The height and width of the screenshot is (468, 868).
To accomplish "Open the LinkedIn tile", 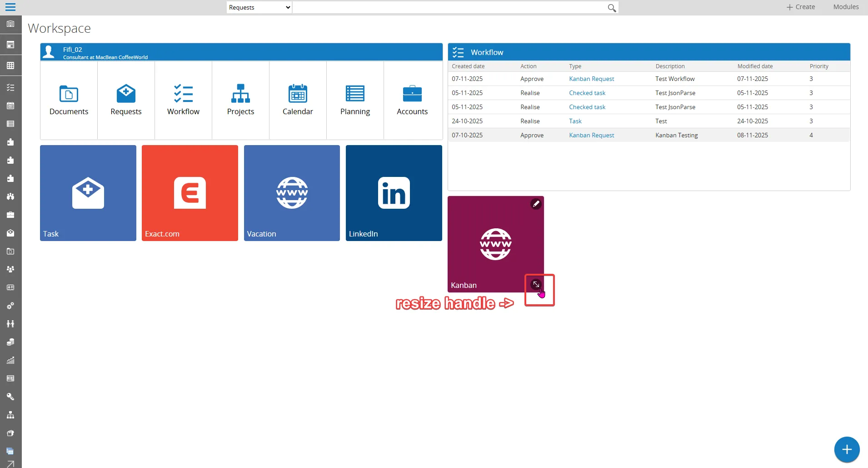I will pos(394,193).
